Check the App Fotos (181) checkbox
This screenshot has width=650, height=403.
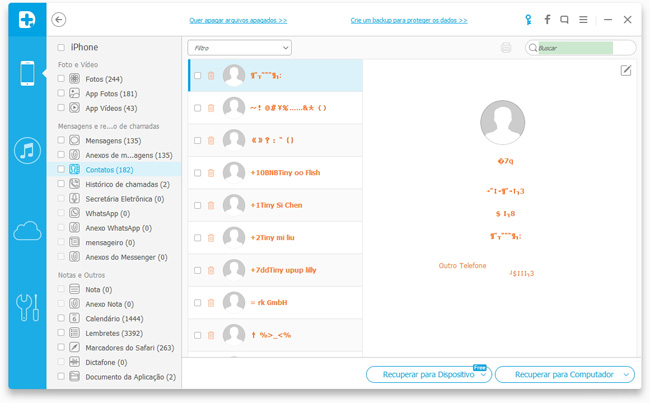pos(61,93)
